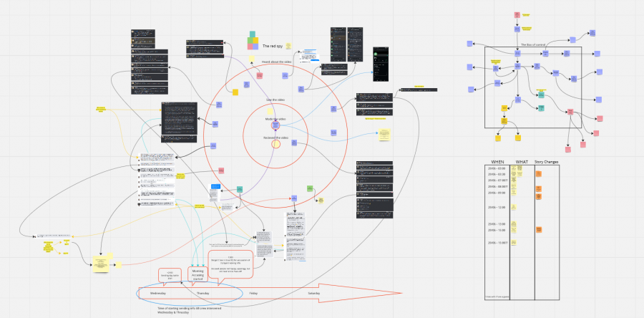
Task: Select the WHAT column header
Action: pos(522,161)
